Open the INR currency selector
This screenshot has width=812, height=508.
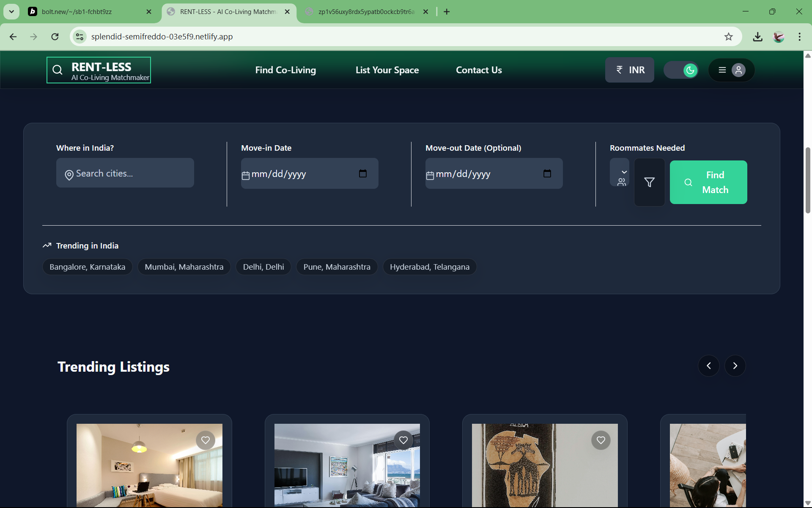coord(629,70)
